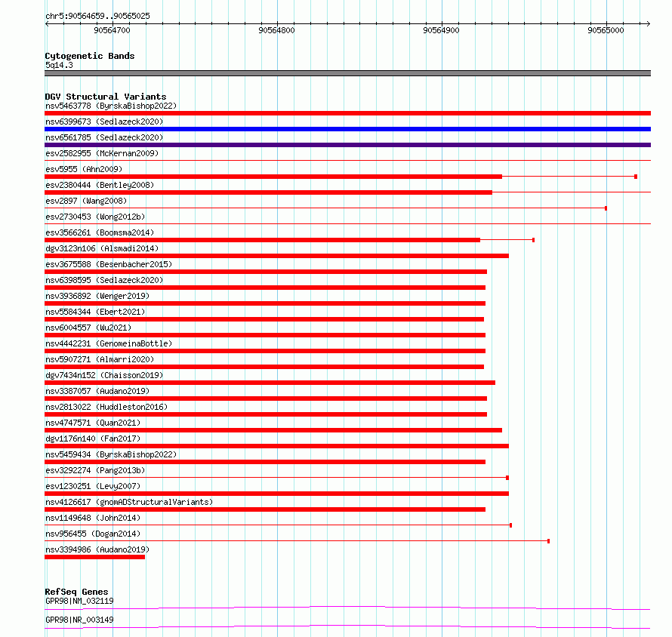Viewport: 672px width, 637px height.
Task: Click the esv5955 (Ahn2009) label
Action: 84,169
